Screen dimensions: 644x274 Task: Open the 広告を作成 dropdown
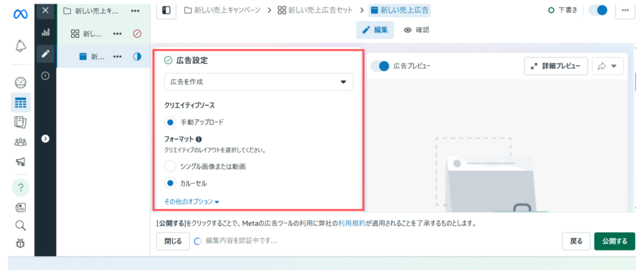point(258,82)
